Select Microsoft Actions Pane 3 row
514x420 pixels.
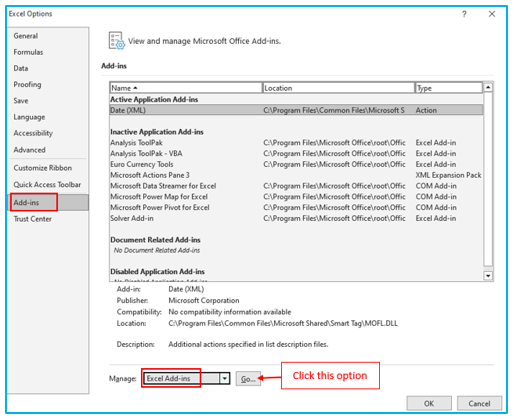click(296, 175)
